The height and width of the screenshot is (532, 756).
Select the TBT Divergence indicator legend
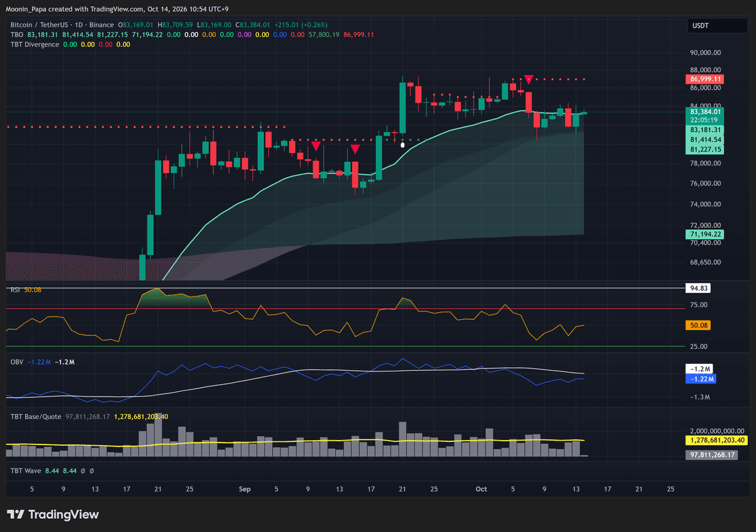click(x=35, y=44)
